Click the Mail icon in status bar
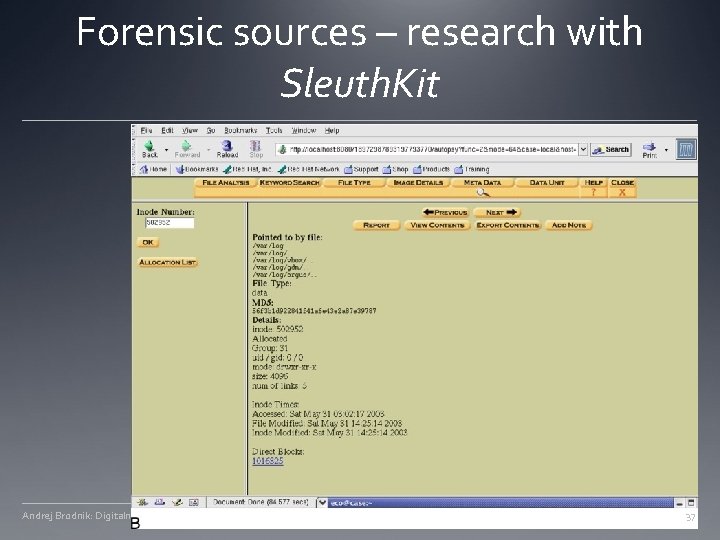 159,502
